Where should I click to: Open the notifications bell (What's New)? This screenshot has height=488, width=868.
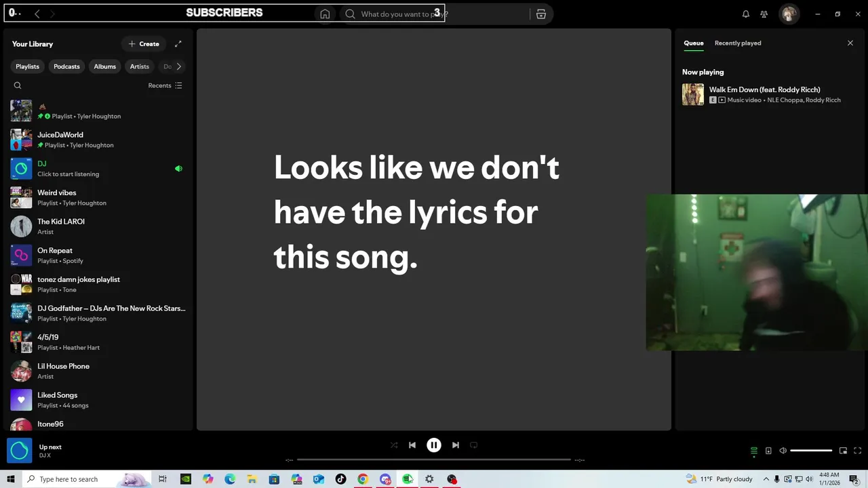(x=746, y=14)
